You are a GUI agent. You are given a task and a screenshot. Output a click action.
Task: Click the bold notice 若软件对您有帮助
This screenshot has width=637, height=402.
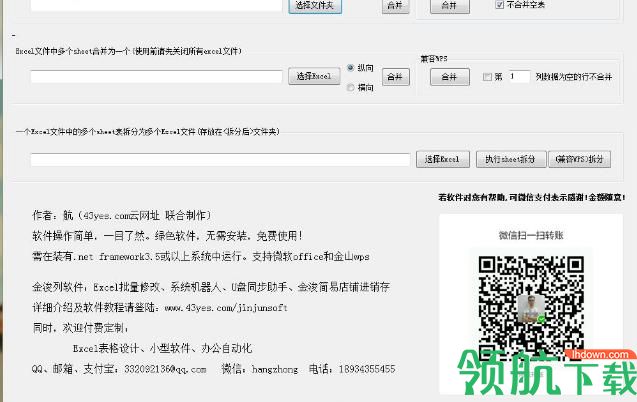click(532, 197)
